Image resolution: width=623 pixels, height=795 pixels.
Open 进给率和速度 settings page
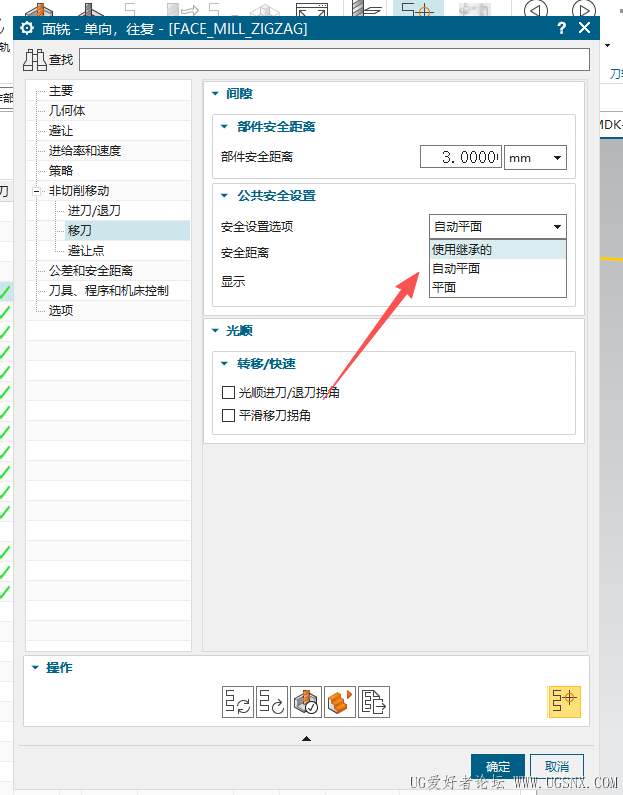click(85, 151)
